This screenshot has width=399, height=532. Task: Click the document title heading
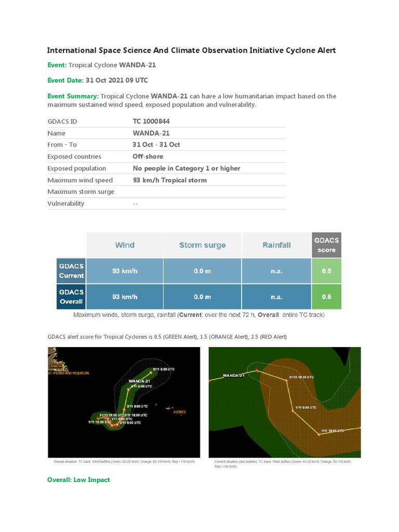(191, 50)
